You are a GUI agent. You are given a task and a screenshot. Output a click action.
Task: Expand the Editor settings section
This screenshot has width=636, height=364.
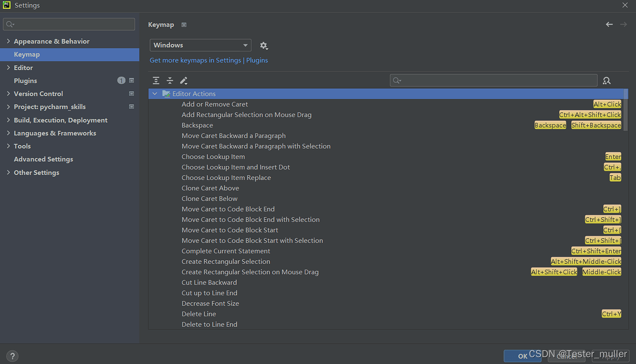pyautogui.click(x=8, y=68)
